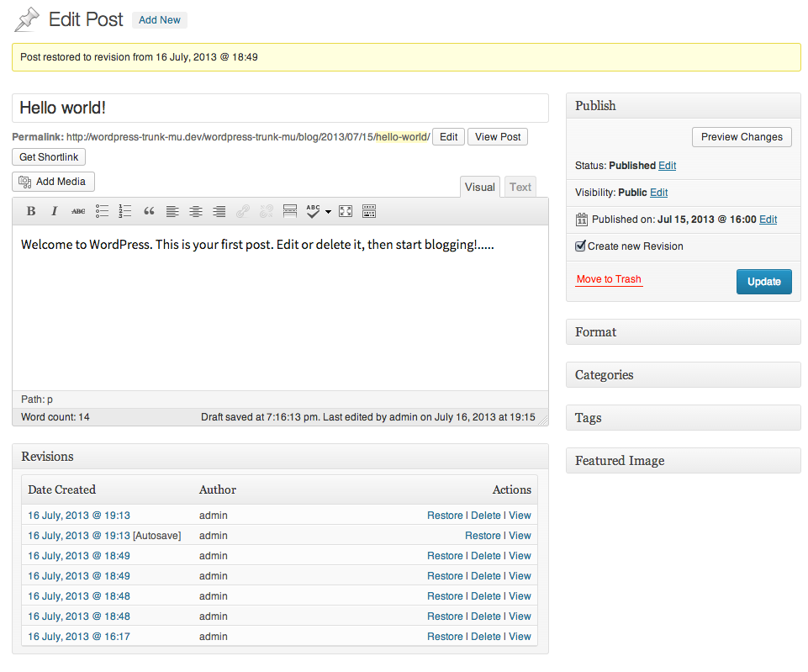Expand the Format panel

click(x=684, y=332)
